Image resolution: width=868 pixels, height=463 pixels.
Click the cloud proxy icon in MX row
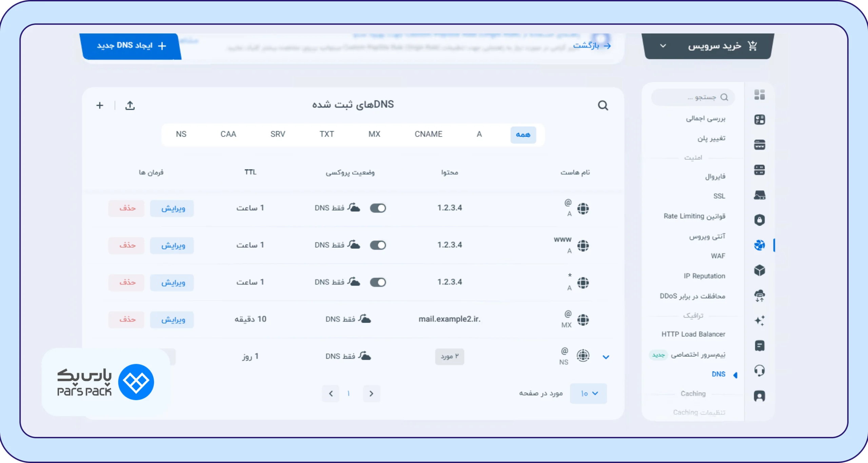(364, 318)
